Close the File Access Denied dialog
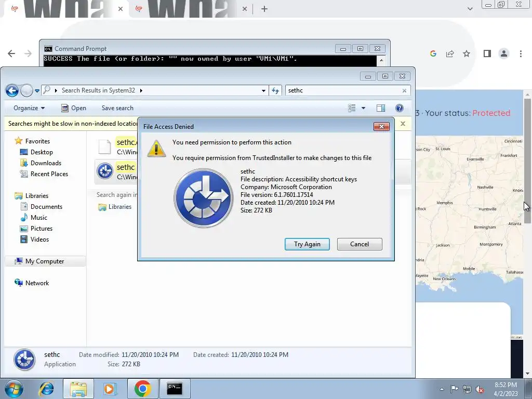Screen dimensions: 532x399 [x=381, y=127]
